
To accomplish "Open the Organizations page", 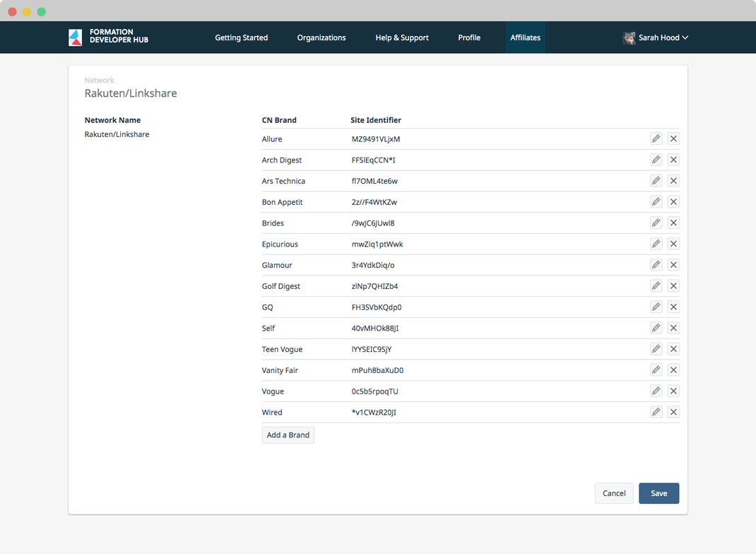I will (x=321, y=37).
